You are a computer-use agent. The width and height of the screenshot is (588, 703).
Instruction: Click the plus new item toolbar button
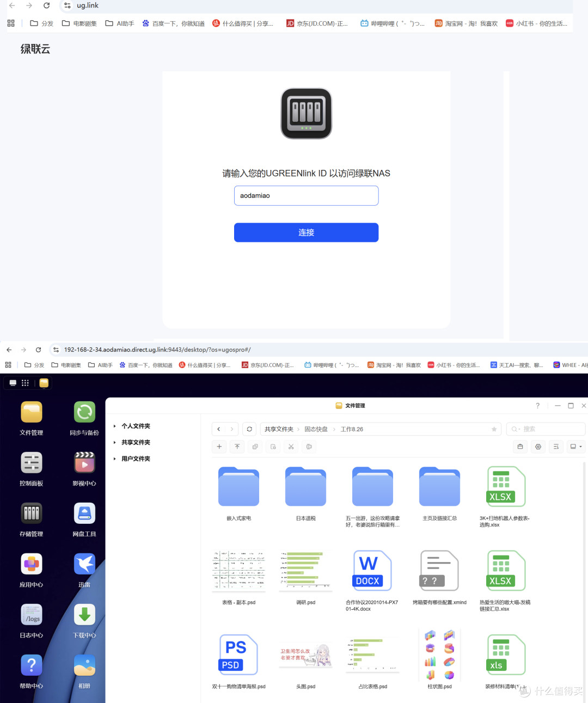[219, 447]
